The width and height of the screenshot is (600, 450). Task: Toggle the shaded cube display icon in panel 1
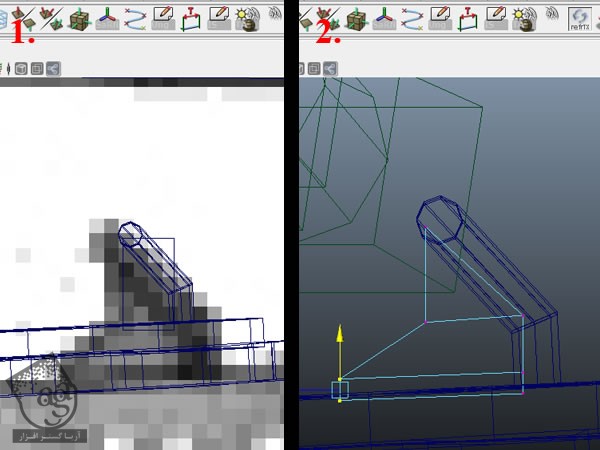click(x=19, y=69)
